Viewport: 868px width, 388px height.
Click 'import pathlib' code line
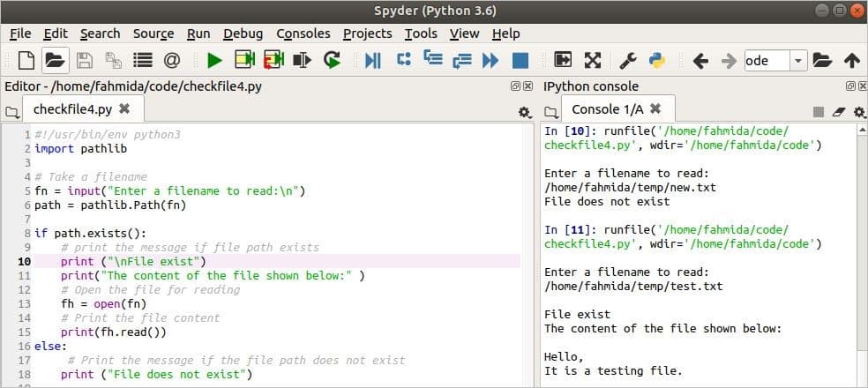(80, 149)
